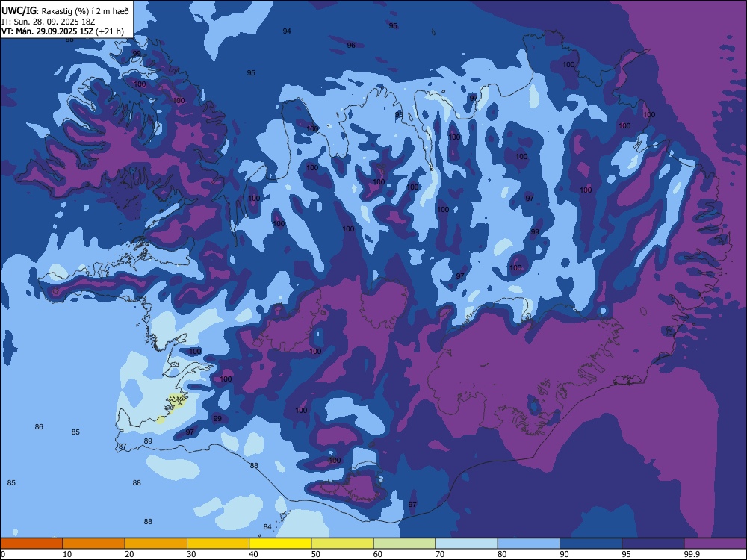Click the orange 10–20 legend swatch
This screenshot has height=560, width=747.
pyautogui.click(x=94, y=544)
